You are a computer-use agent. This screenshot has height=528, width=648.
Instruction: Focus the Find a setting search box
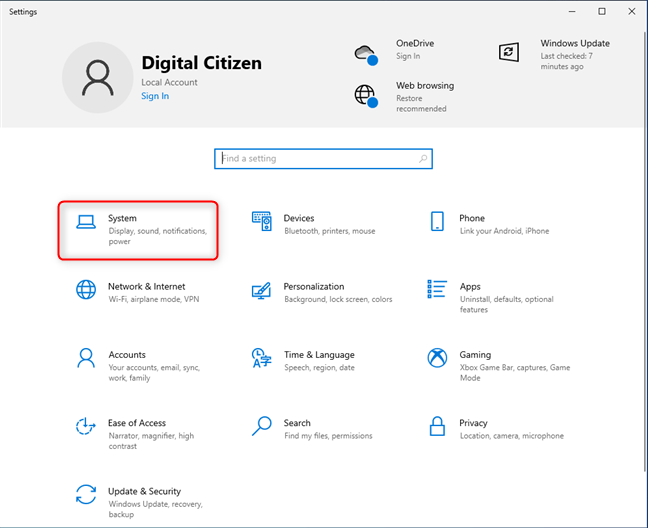click(x=323, y=159)
